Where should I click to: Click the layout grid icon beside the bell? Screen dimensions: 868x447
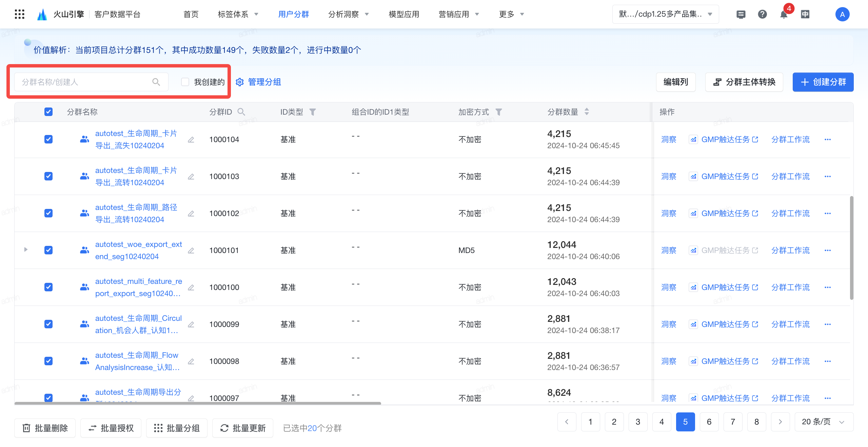pos(805,14)
